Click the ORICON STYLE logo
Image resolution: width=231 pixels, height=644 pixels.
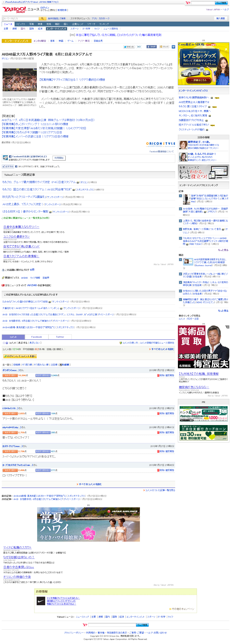pos(161,144)
